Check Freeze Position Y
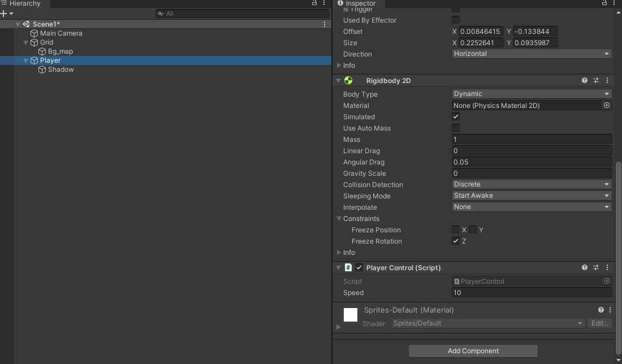The width and height of the screenshot is (622, 364). (473, 229)
